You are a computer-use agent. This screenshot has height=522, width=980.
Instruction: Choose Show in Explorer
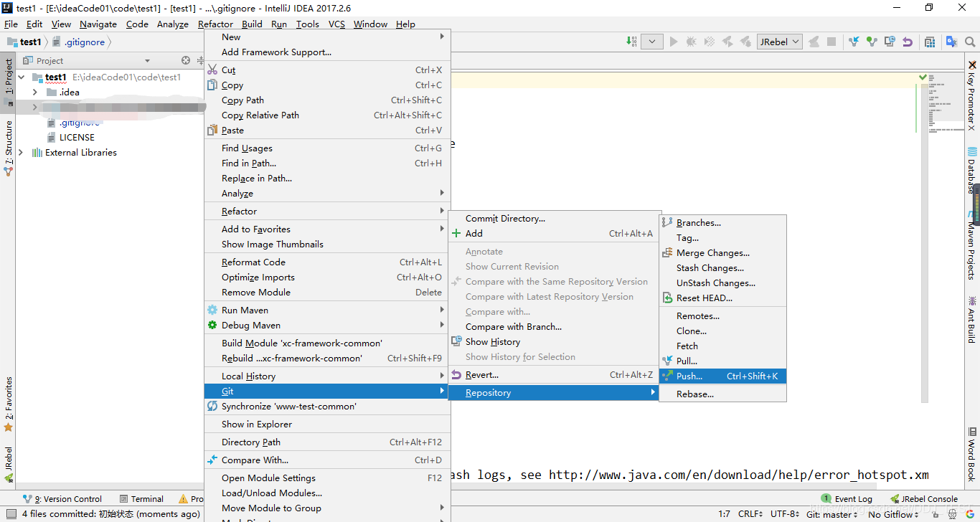pyautogui.click(x=327, y=424)
